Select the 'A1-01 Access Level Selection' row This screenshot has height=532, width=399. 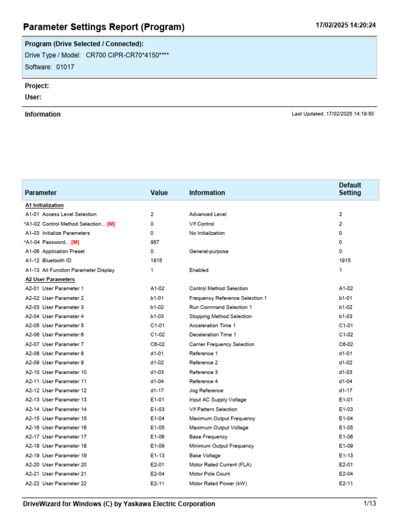point(200,215)
